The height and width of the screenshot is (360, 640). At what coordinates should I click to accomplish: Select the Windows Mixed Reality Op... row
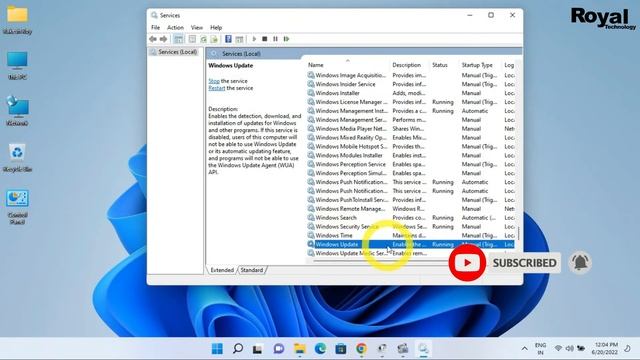(410, 138)
